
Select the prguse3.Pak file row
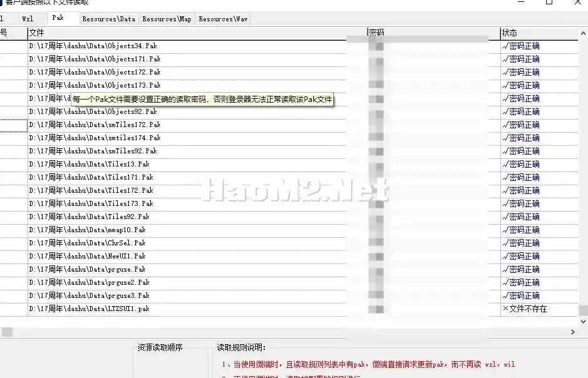[289, 295]
